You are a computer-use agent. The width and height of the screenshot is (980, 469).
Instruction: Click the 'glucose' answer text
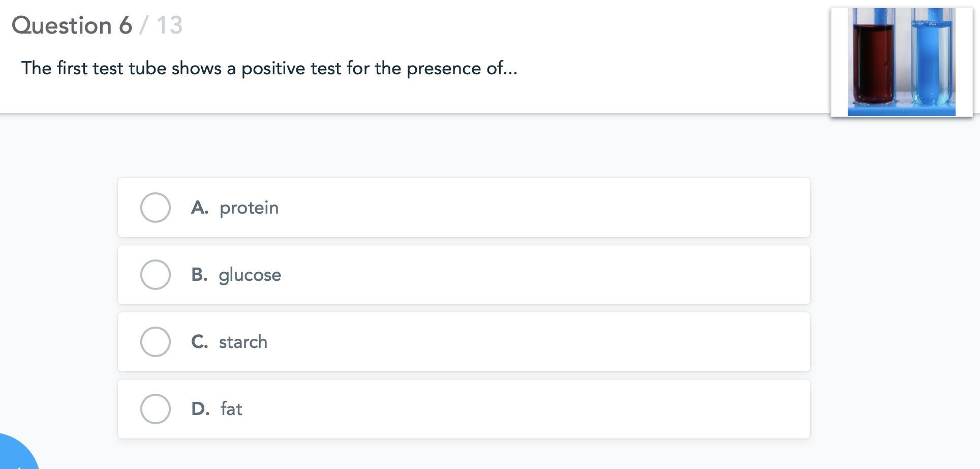pos(250,275)
